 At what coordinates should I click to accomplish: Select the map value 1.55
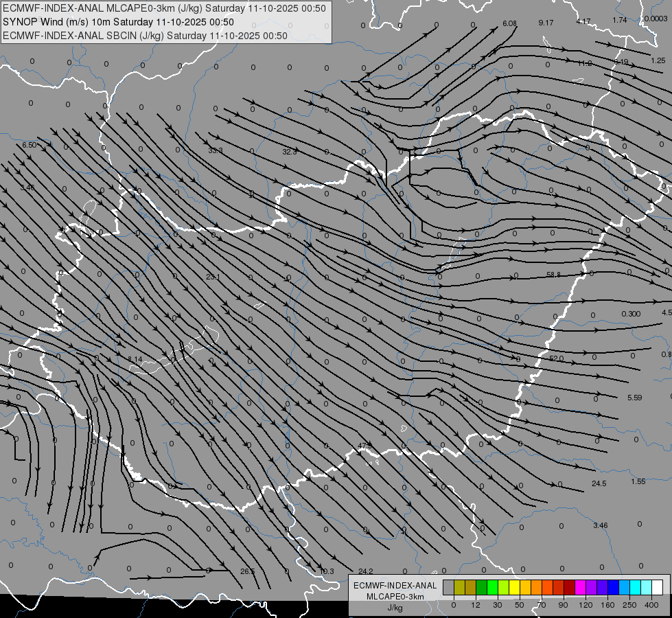coord(638,481)
